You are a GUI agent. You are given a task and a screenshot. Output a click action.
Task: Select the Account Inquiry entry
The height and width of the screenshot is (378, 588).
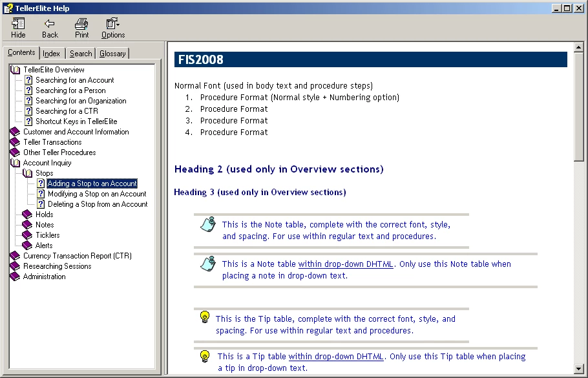(47, 163)
